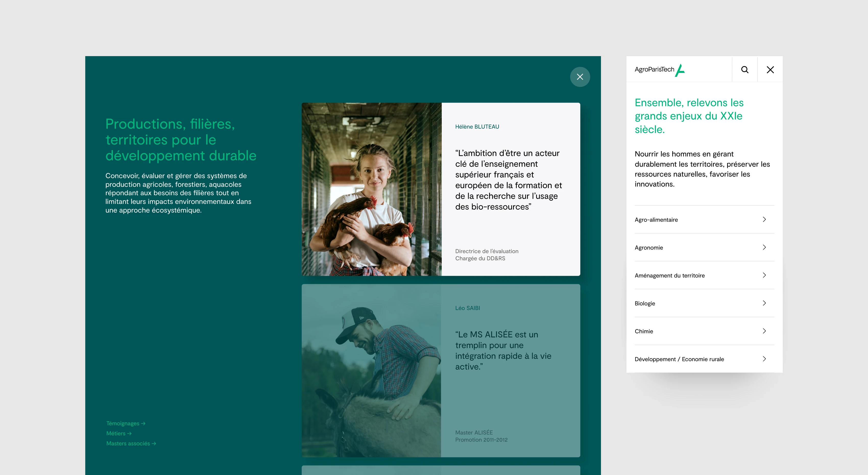Viewport: 868px width, 475px height.
Task: Expand the Agronomie chevron
Action: pos(764,247)
